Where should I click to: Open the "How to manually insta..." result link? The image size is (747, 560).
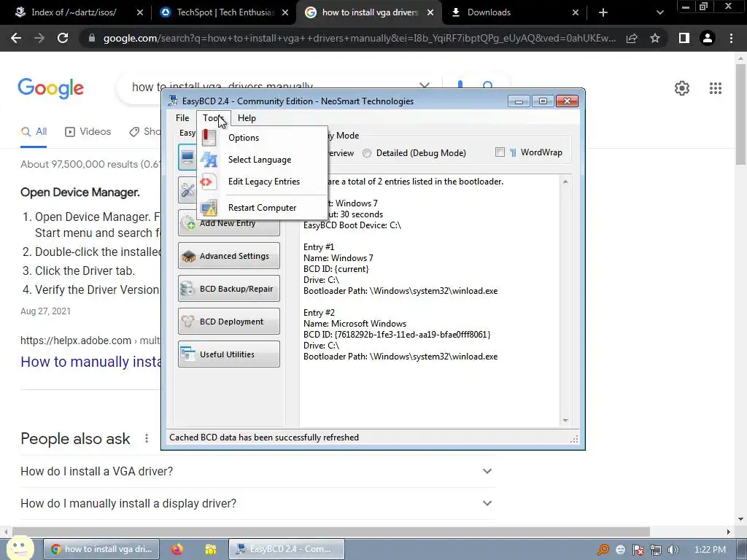click(91, 362)
